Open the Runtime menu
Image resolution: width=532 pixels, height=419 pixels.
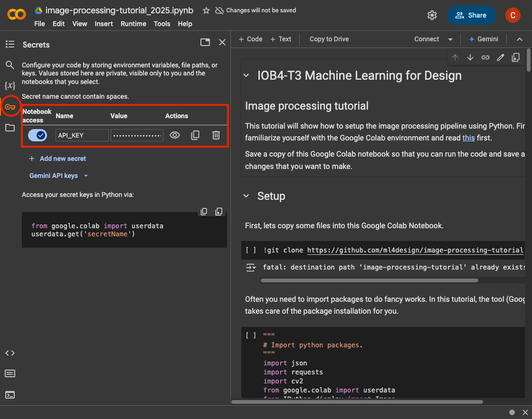(133, 24)
